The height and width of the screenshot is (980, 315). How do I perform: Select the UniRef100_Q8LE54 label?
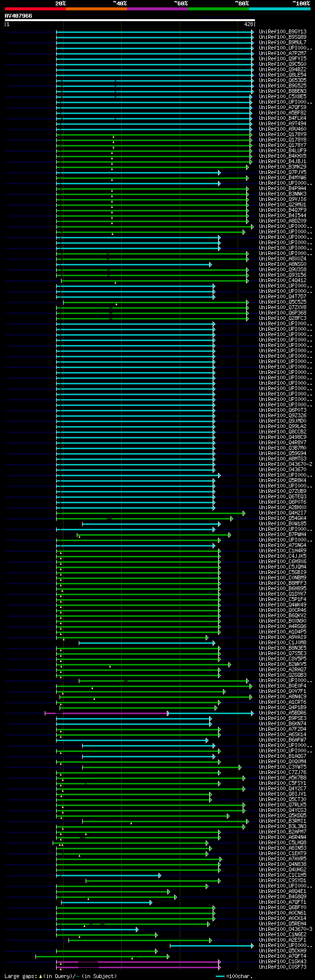(283, 75)
